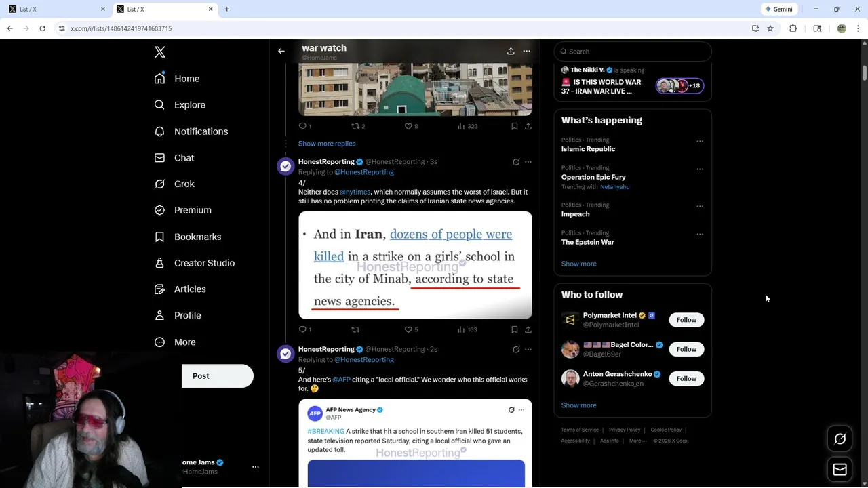Share post 4/ about nytimes

(x=528, y=329)
